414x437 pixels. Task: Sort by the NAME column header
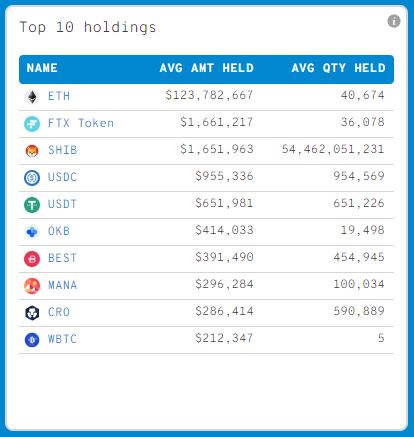(x=42, y=68)
